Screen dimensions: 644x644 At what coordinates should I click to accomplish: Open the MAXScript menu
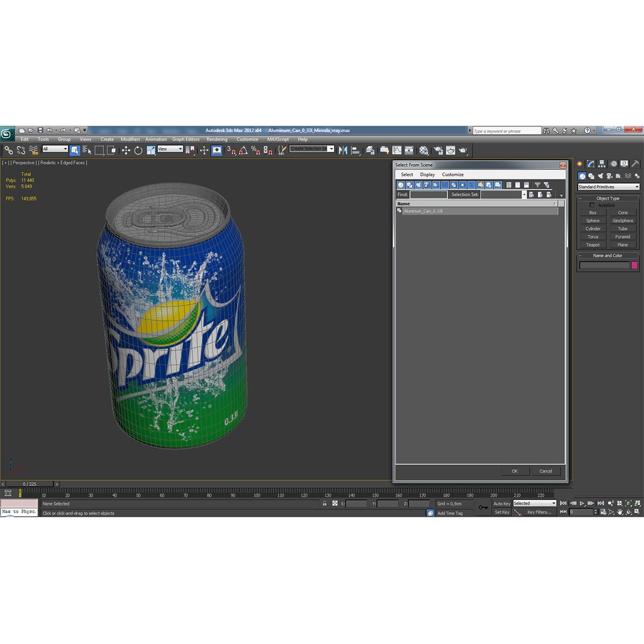click(x=278, y=139)
